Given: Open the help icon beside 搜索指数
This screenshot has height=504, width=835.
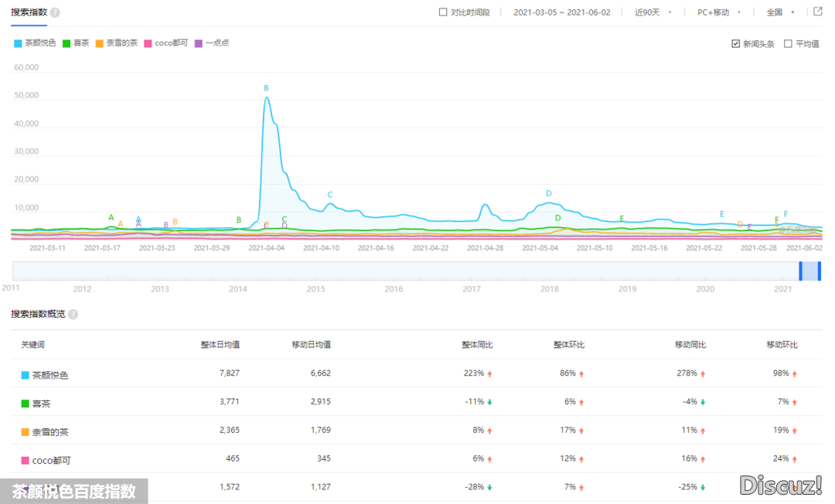Looking at the screenshot, I should (x=55, y=13).
